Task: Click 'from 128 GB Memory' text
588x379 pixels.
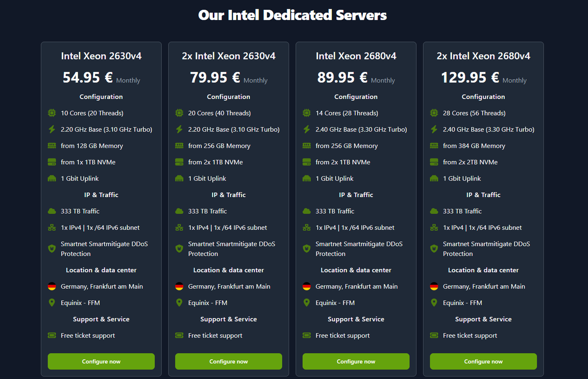Action: [x=92, y=146]
